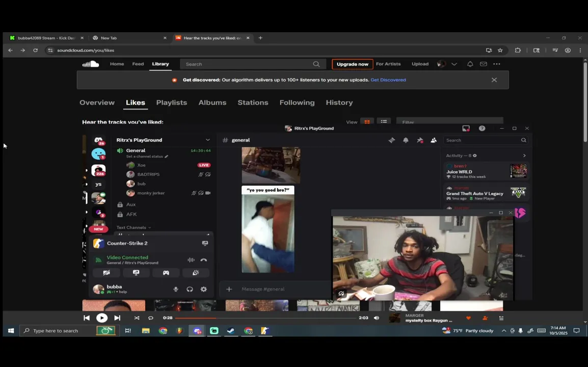Open Discord user settings gear
This screenshot has width=588, height=367.
pyautogui.click(x=204, y=290)
